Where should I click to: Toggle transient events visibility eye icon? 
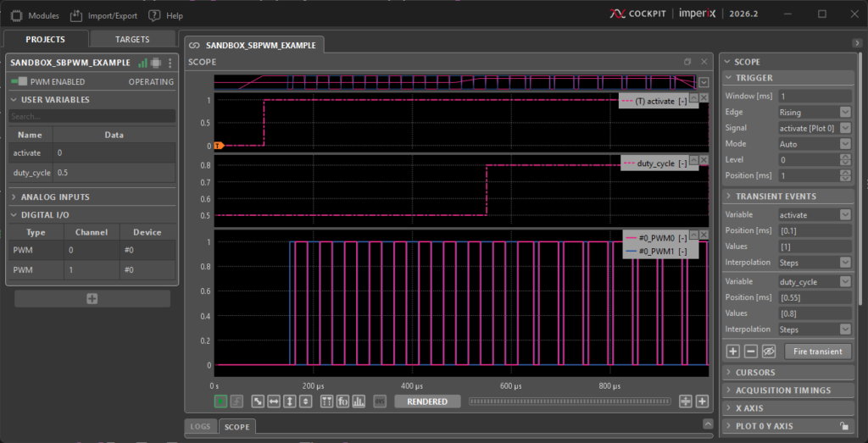[x=769, y=351]
